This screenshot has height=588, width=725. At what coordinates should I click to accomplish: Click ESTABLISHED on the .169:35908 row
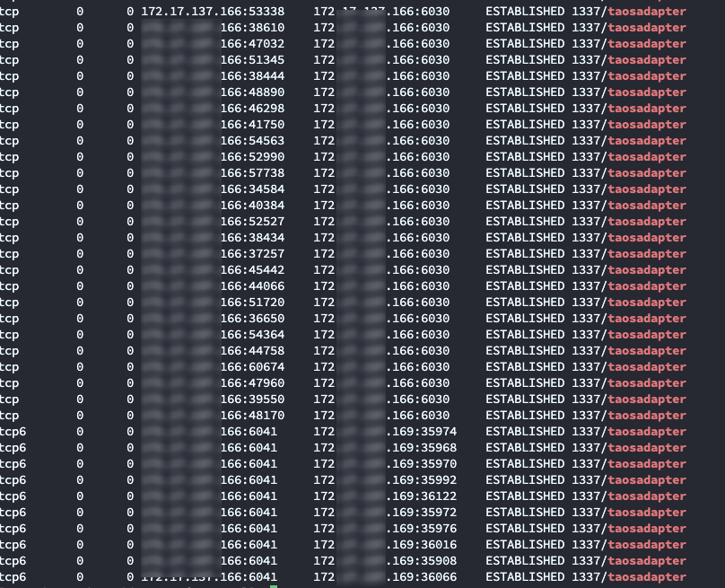click(525, 561)
